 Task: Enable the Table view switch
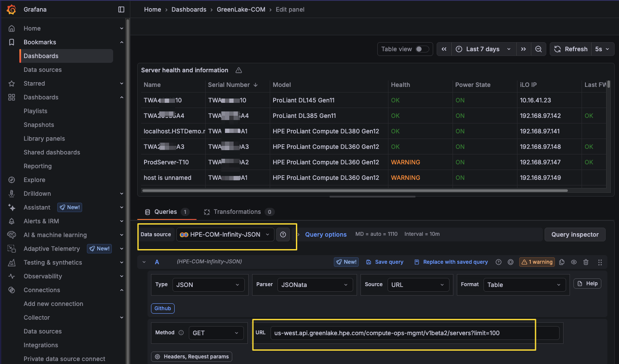point(422,49)
